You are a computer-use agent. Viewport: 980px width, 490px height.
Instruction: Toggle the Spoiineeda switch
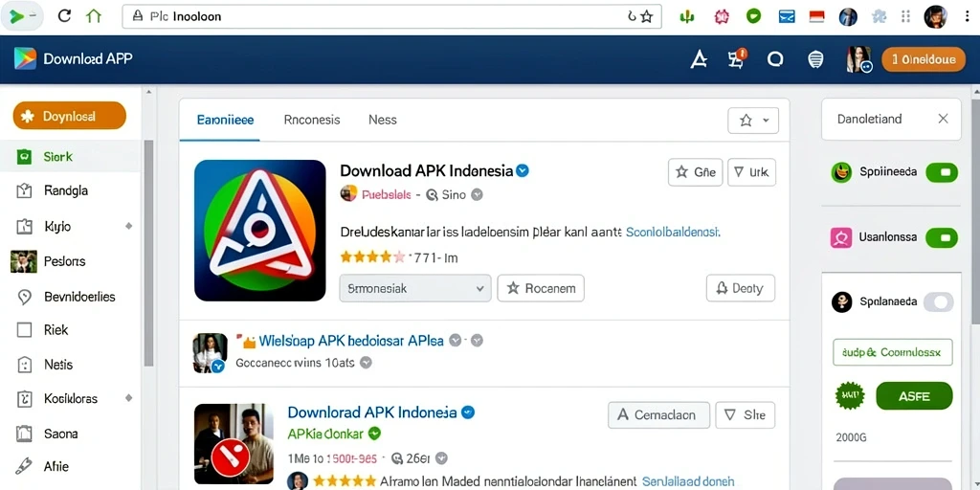pos(942,172)
